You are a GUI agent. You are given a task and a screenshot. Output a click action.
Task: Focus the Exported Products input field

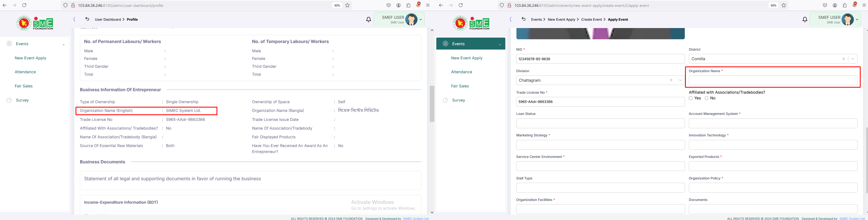773,166
